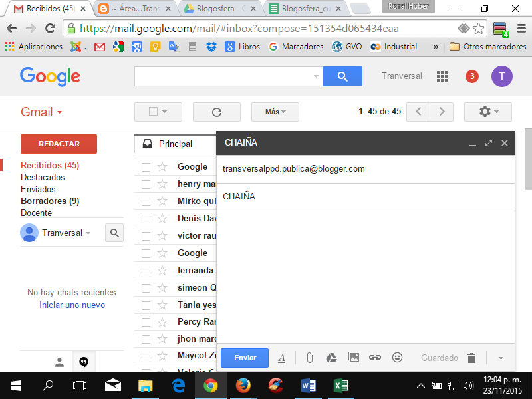532x399 pixels.
Task: Select the henry ma email checkbox
Action: (x=146, y=184)
